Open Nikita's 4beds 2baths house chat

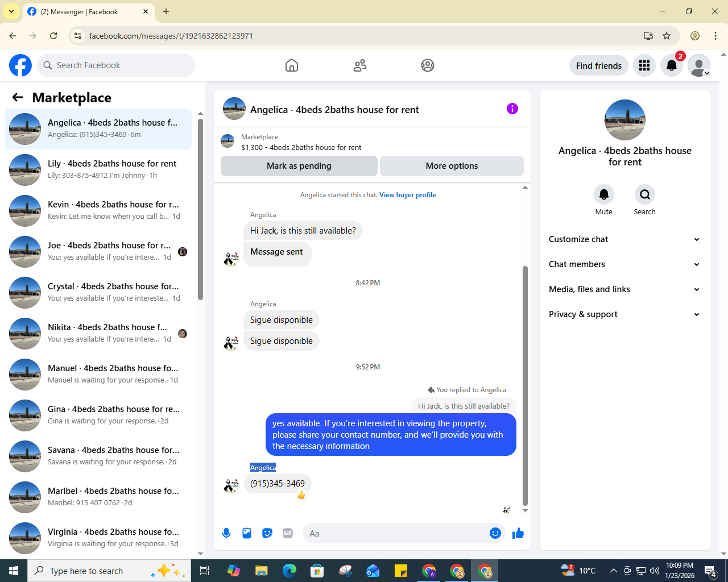pos(98,333)
